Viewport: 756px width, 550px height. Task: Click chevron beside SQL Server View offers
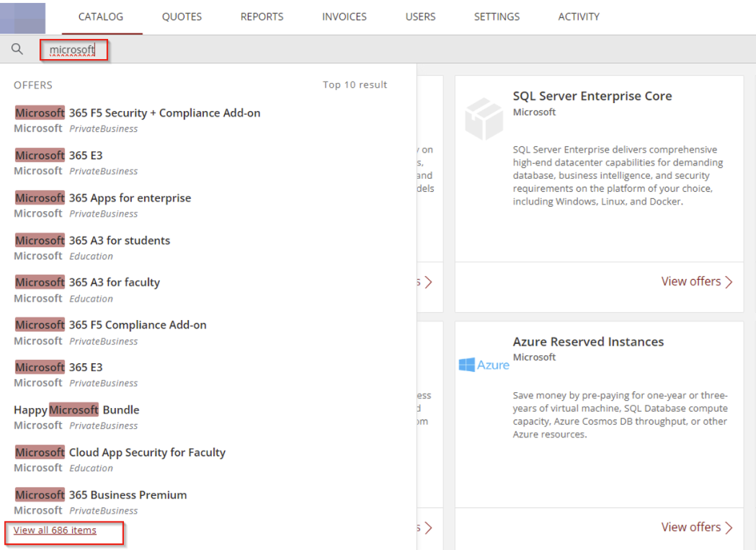click(729, 282)
